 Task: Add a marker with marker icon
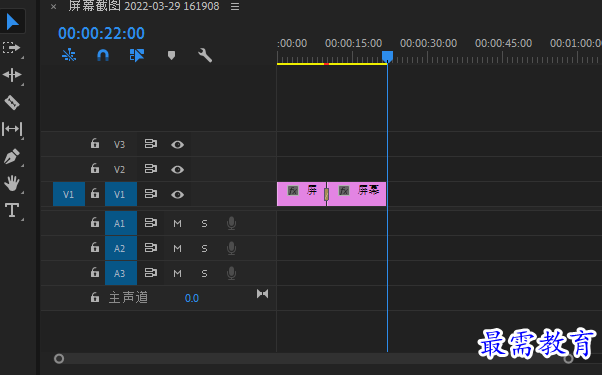click(x=171, y=55)
